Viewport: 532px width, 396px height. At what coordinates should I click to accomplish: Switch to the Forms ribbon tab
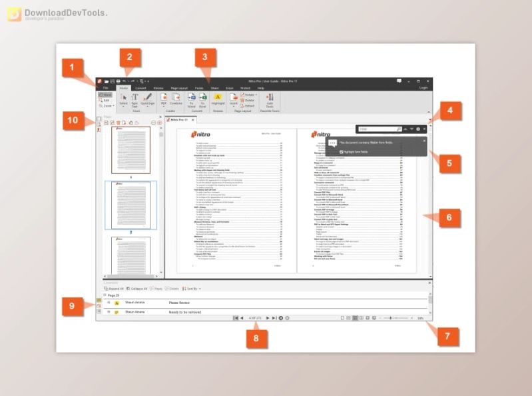click(199, 88)
